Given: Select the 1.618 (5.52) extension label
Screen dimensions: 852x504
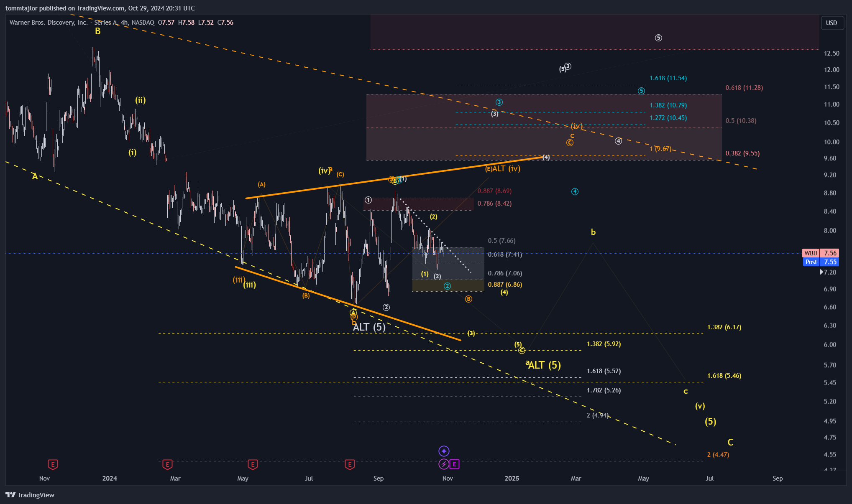Looking at the screenshot, I should click(x=604, y=371).
